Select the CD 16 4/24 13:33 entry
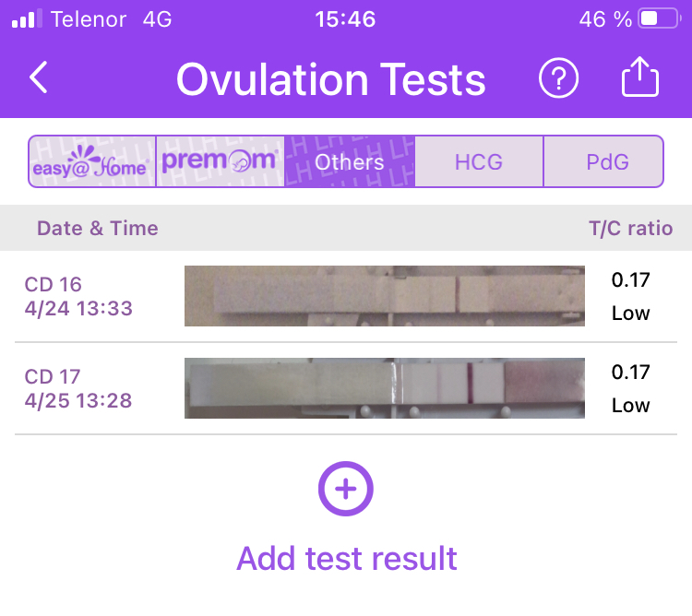The image size is (692, 616). click(x=78, y=297)
